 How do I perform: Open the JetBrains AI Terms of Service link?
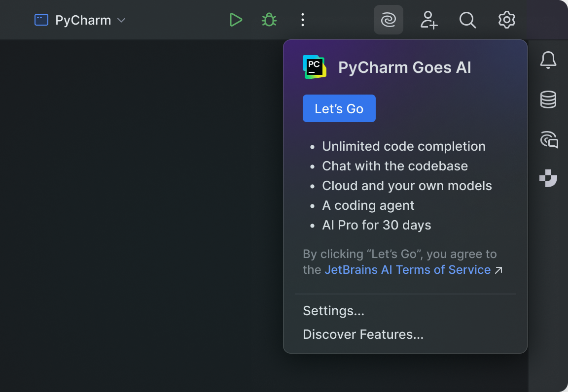click(x=407, y=270)
